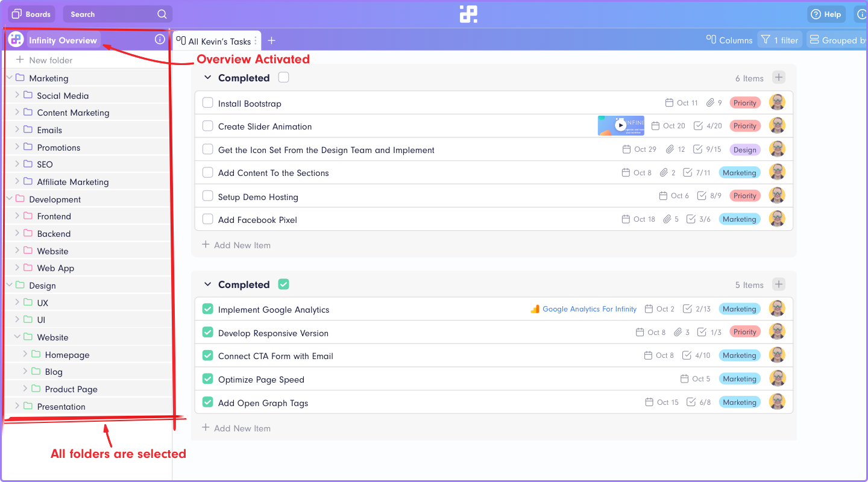Click the Install Bootstrap attachment paperclip icon
Viewport: 868px width, 482px height.
point(711,103)
